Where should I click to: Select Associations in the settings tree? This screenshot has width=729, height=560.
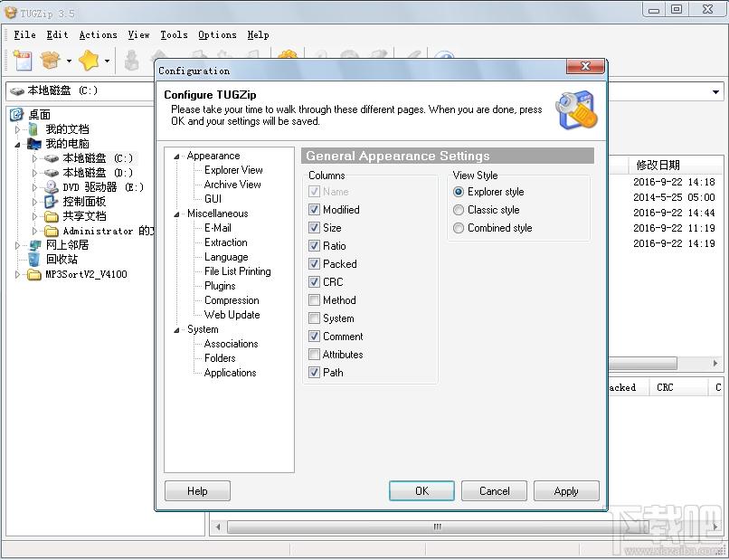tap(231, 344)
